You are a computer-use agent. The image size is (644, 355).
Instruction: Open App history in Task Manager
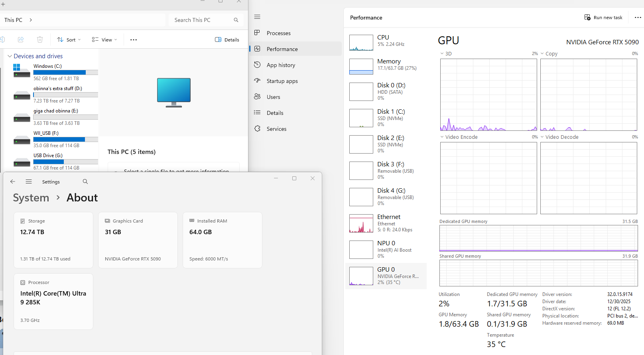pyautogui.click(x=295, y=65)
